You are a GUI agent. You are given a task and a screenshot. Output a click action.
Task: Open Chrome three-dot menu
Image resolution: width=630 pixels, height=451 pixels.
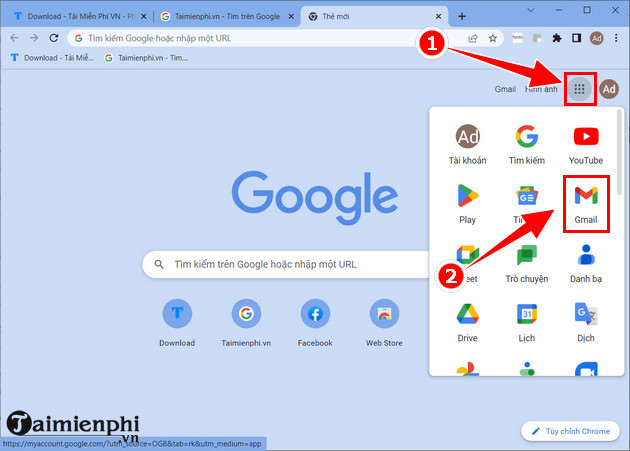click(x=616, y=38)
